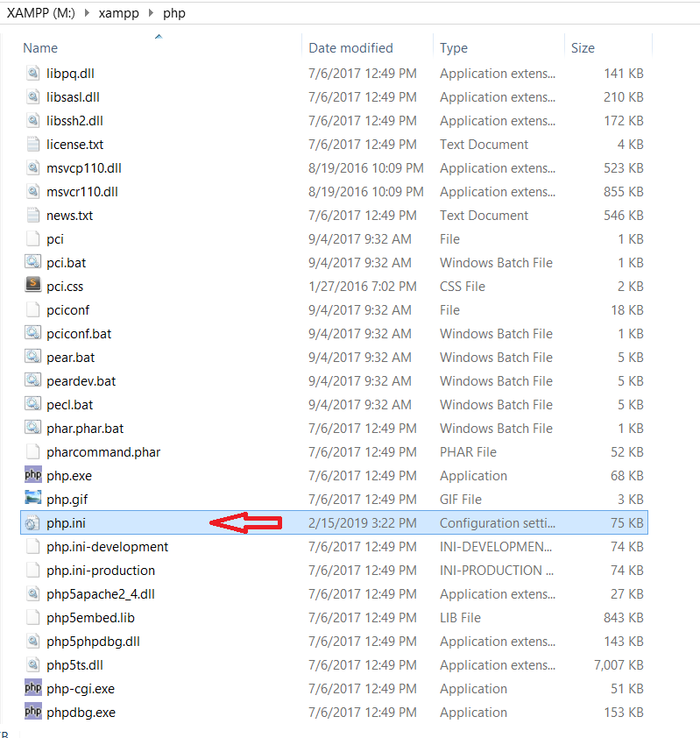Image resolution: width=700 pixels, height=738 pixels.
Task: Click the 1/27/2016 7:02 PM date cell
Action: (362, 286)
